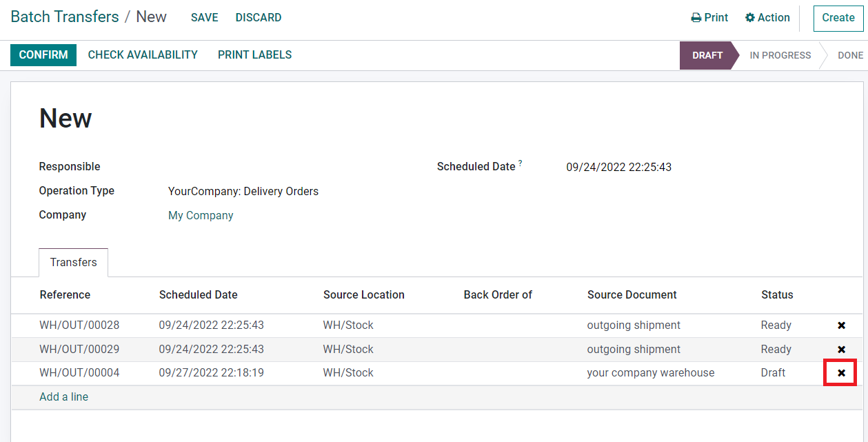Click Print Labels button
The height and width of the screenshot is (442, 868).
(254, 55)
